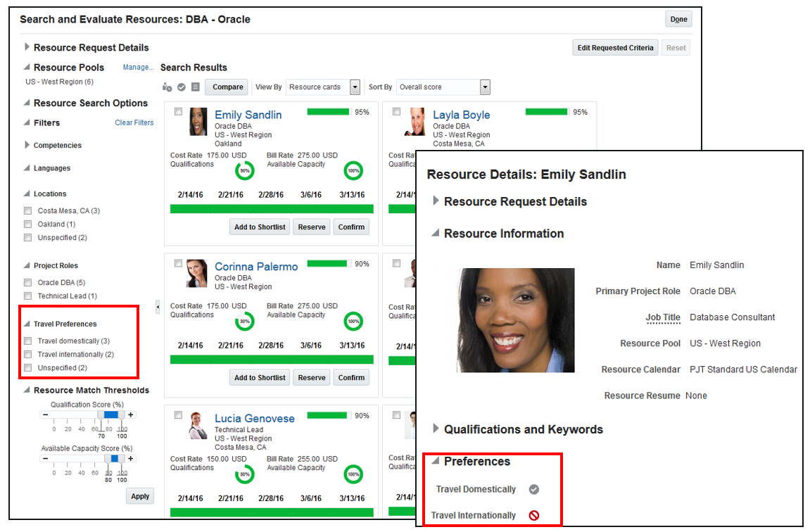Collapse the Locations filter
The height and width of the screenshot is (532, 810).
pos(27,194)
